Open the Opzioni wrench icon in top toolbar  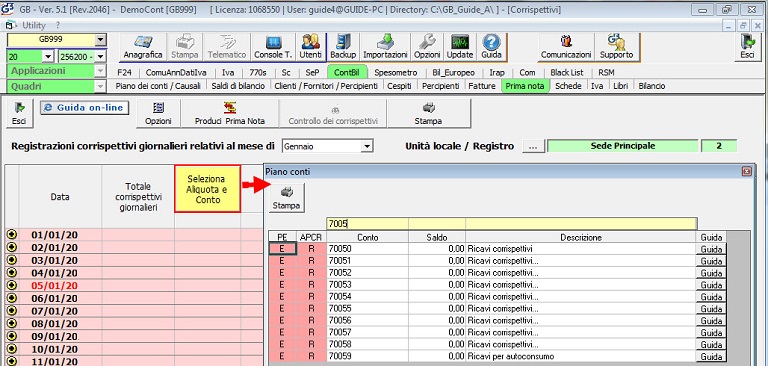click(x=427, y=48)
